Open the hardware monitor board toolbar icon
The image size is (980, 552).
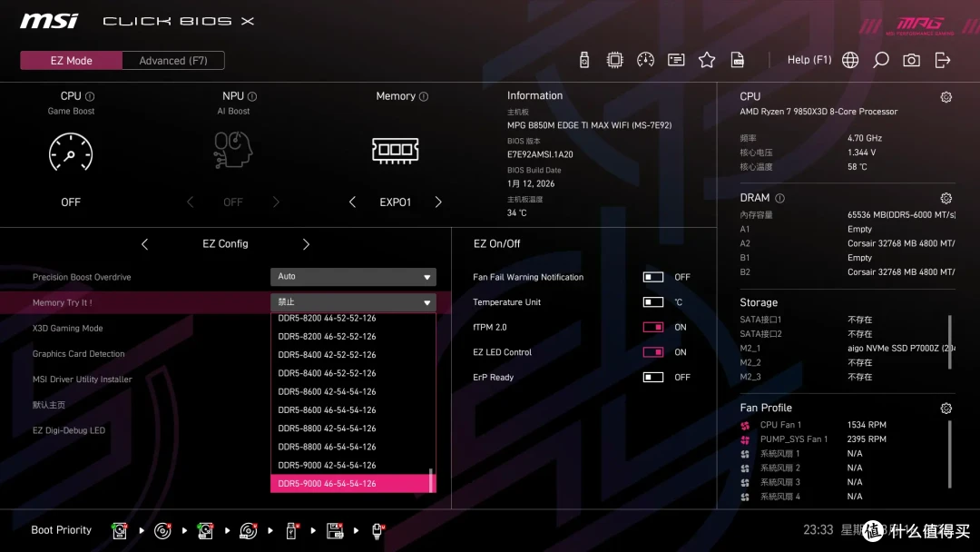point(676,60)
